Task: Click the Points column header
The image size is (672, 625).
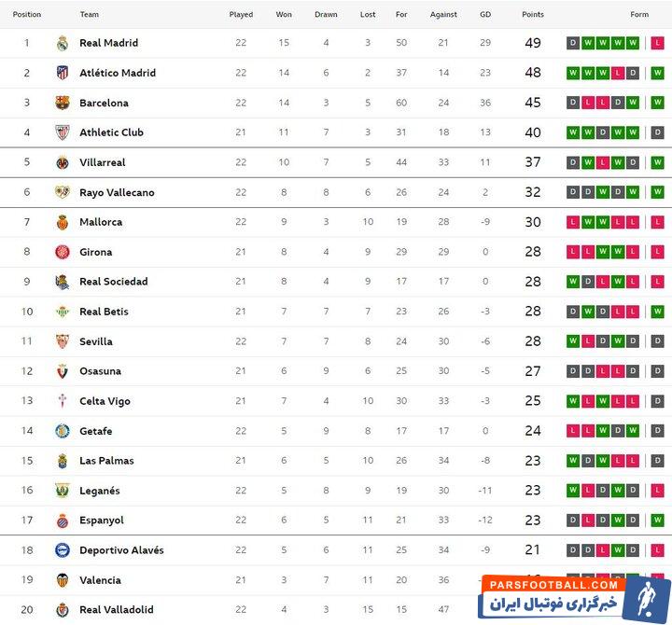Action: click(x=533, y=15)
